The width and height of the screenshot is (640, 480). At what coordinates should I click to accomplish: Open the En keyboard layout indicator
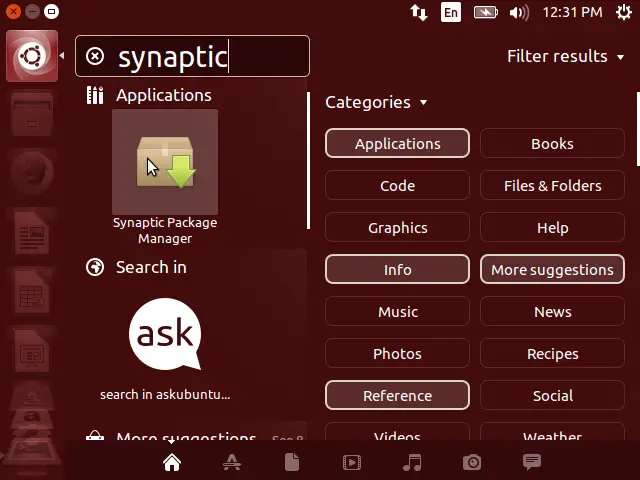point(451,12)
